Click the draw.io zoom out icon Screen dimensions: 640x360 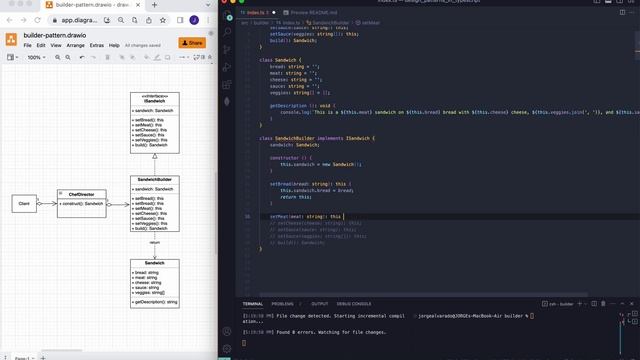[68, 58]
